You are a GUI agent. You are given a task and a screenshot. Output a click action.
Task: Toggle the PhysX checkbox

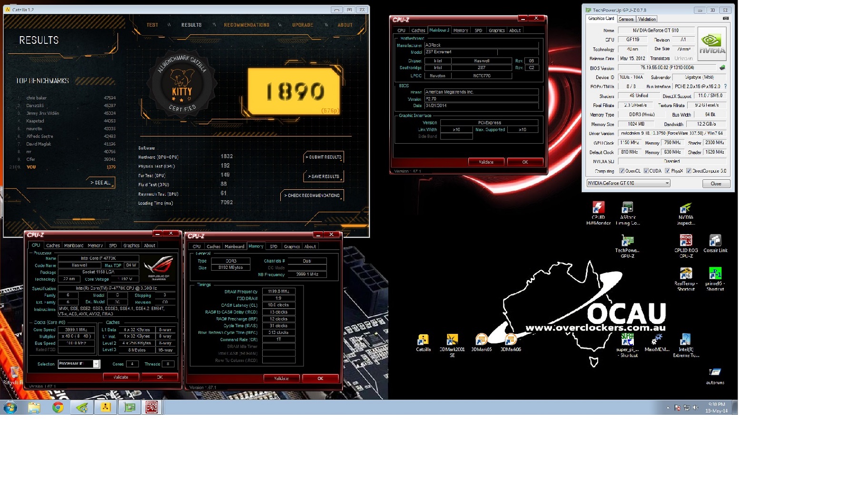[667, 171]
